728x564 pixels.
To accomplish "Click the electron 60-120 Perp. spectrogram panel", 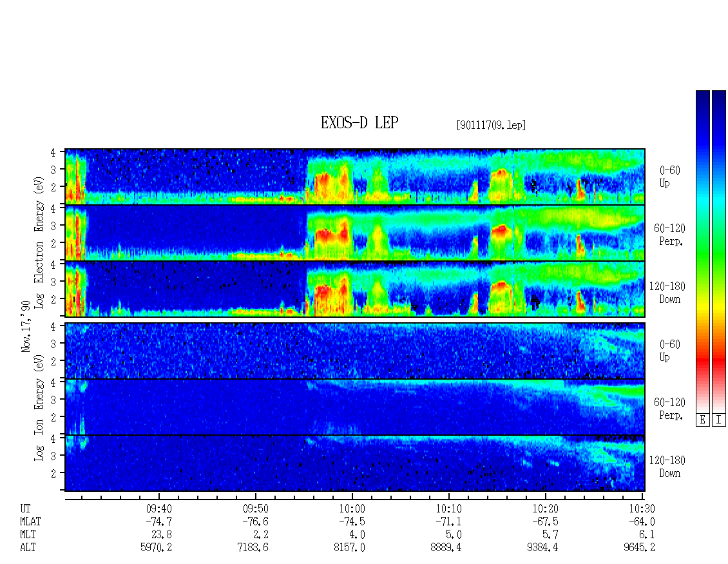I will tap(355, 233).
